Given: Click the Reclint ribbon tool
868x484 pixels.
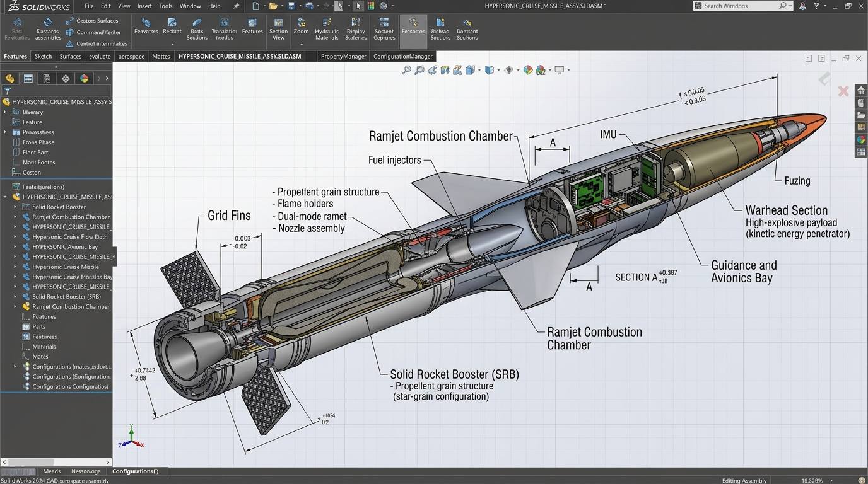Looking at the screenshot, I should [172, 26].
